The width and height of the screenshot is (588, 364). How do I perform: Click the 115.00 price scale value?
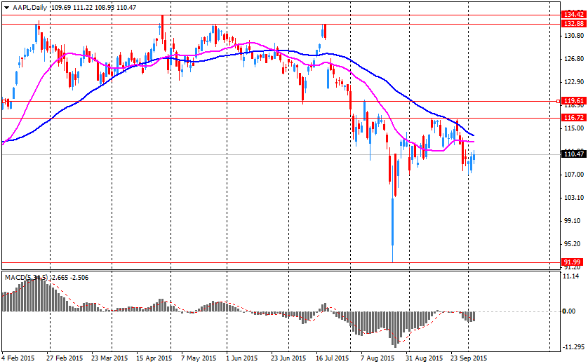click(x=574, y=128)
